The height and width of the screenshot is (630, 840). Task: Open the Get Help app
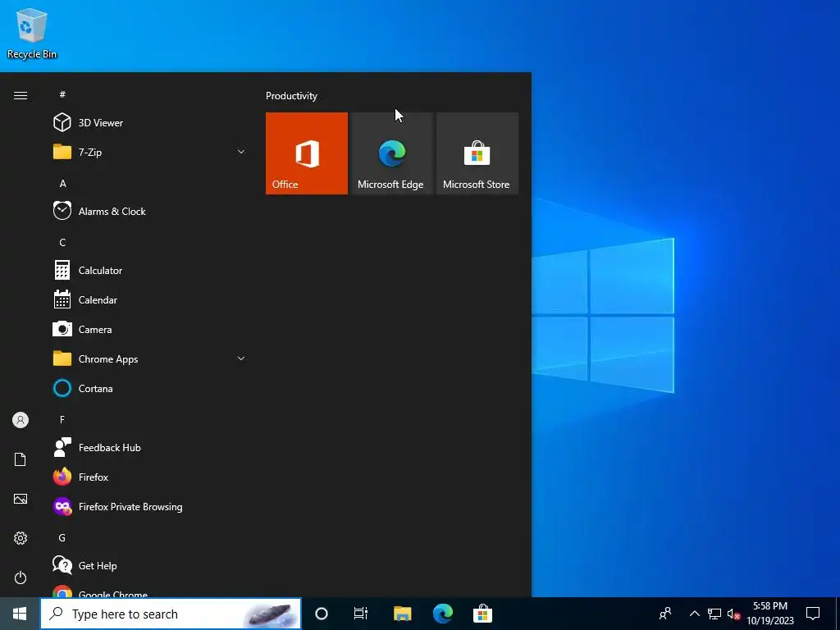148,566
